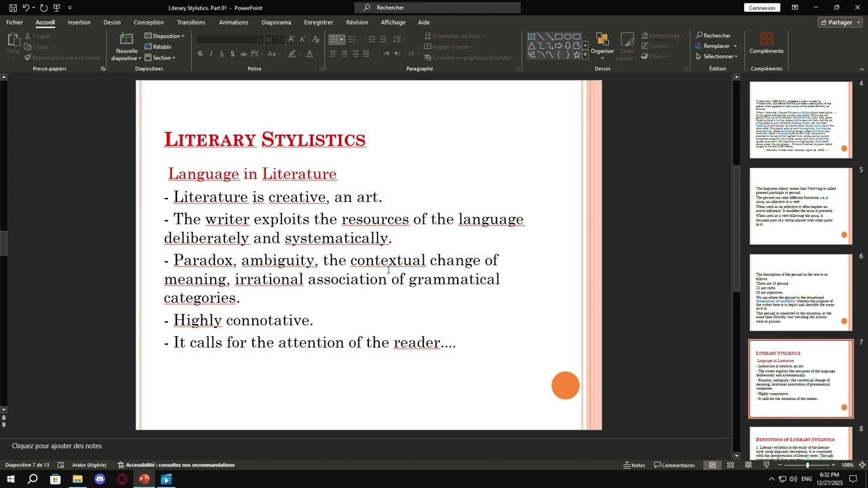Open the Animations ribbon tab
This screenshot has width=868, height=488.
(x=233, y=22)
